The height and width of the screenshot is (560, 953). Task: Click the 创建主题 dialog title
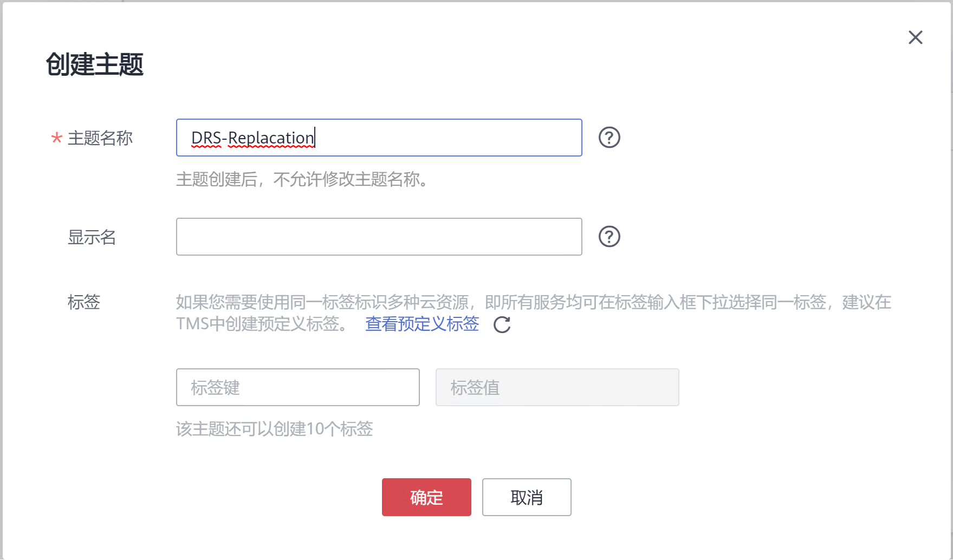(x=95, y=64)
